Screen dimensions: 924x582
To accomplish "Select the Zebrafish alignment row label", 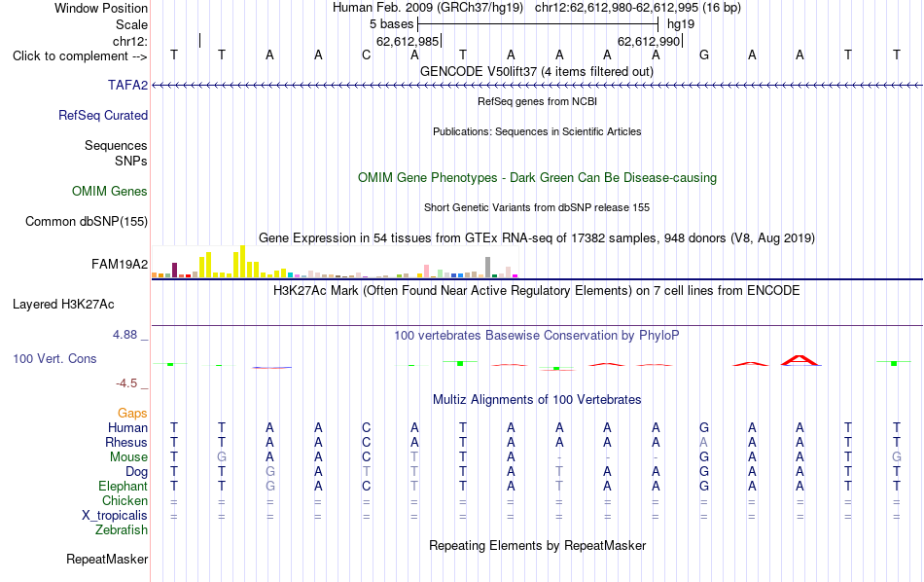I will 122,530.
